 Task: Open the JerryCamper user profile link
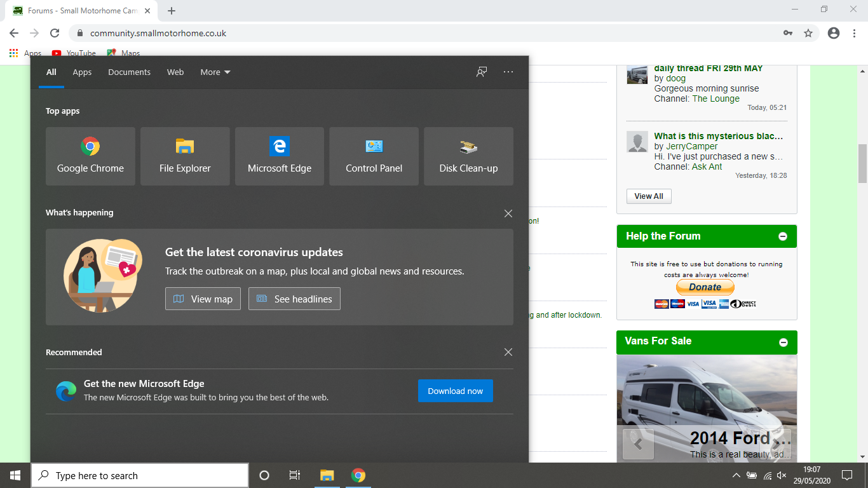tap(691, 146)
